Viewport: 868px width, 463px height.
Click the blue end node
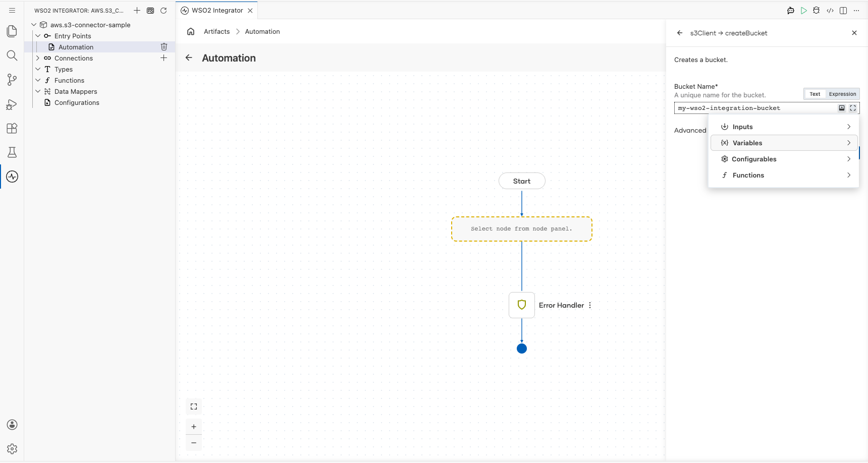(x=522, y=349)
